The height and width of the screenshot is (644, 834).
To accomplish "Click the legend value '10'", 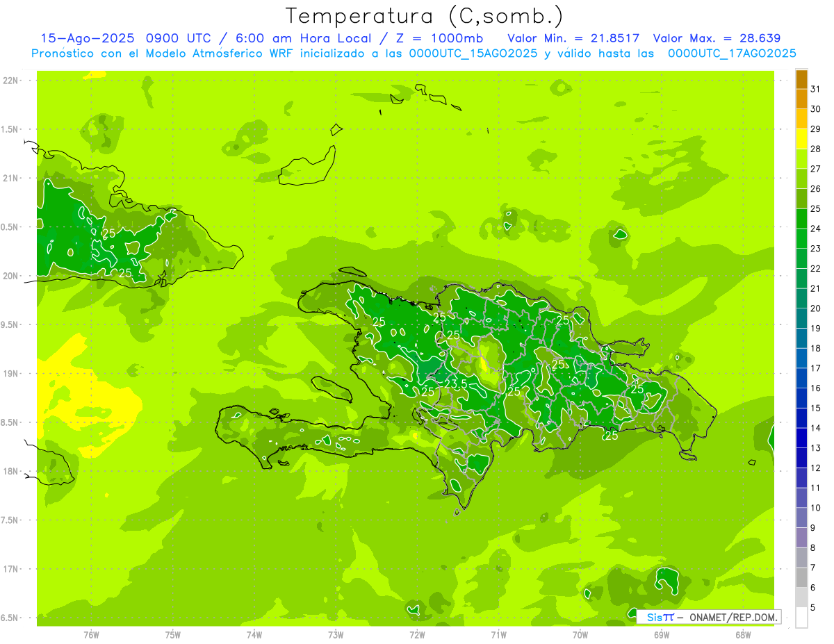I will click(816, 508).
